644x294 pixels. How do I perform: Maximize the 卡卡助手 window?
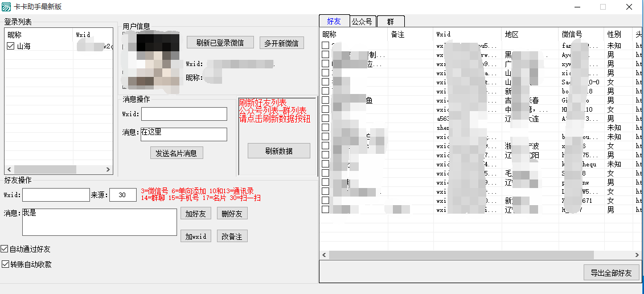(x=602, y=7)
